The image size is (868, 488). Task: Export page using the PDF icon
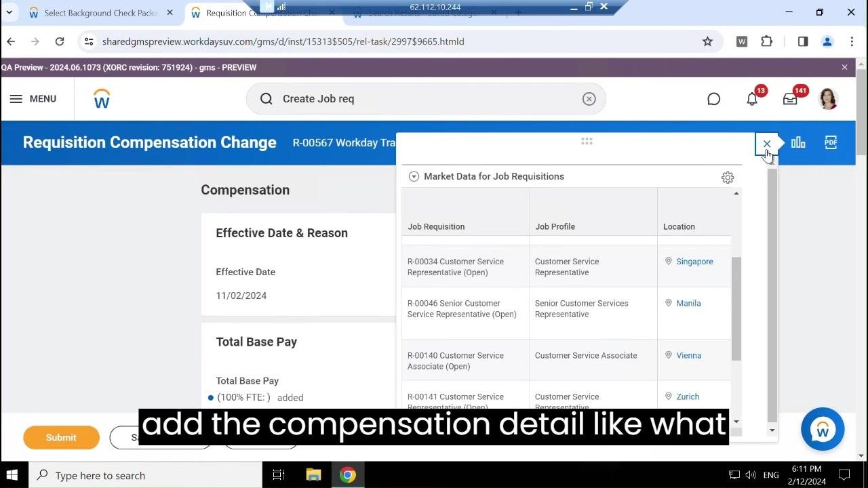(x=831, y=142)
